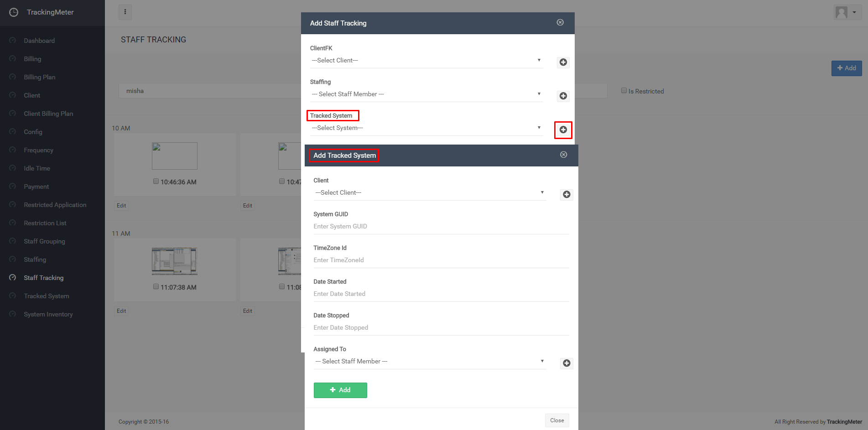Image resolution: width=868 pixels, height=430 pixels.
Task: Open the Assigned To staff member dropdown
Action: 429,362
